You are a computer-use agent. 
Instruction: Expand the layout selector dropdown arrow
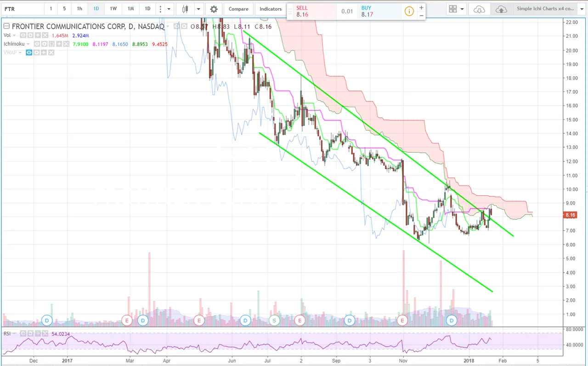tap(462, 9)
